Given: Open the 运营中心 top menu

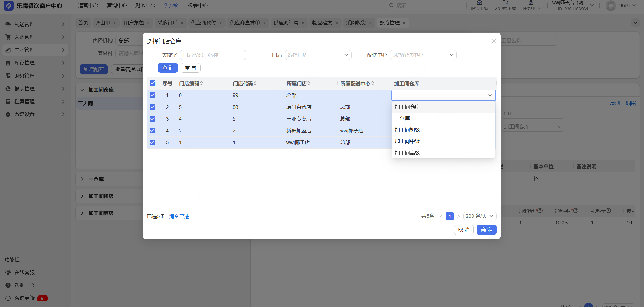Looking at the screenshot, I should [x=88, y=5].
